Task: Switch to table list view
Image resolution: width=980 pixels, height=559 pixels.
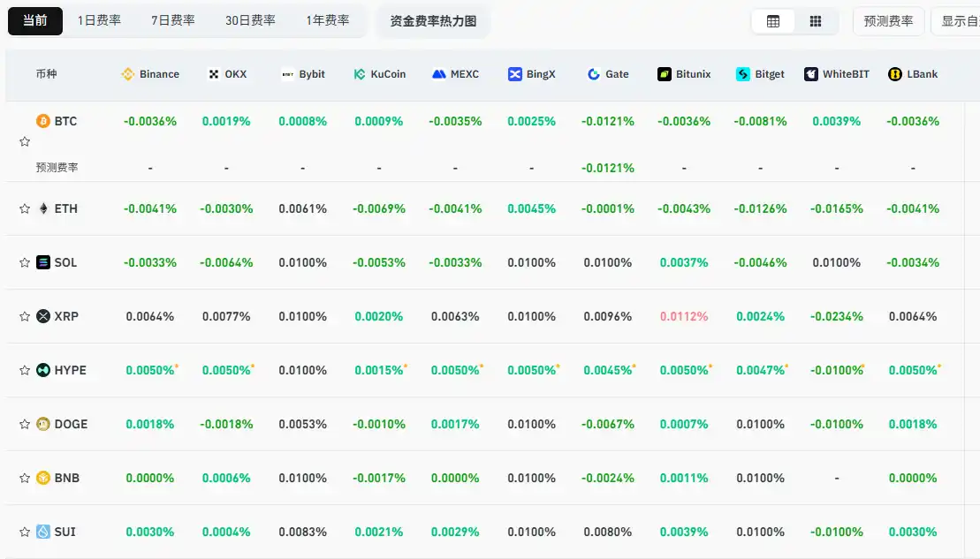Action: (x=773, y=21)
